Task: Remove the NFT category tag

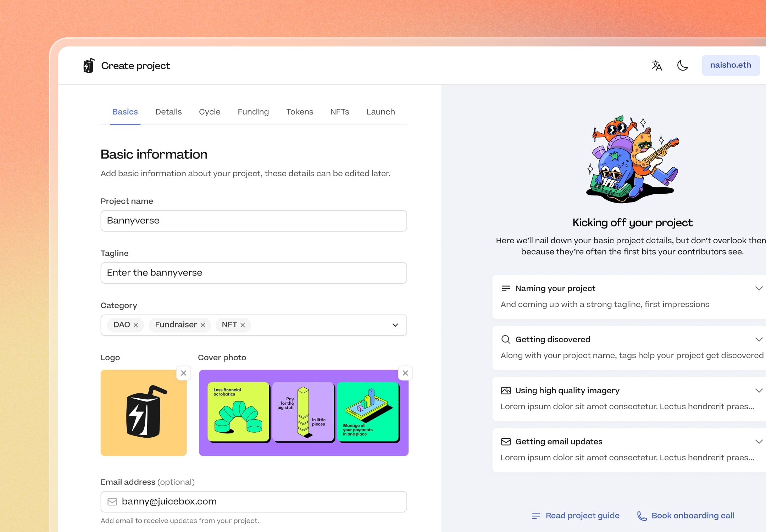Action: [243, 325]
